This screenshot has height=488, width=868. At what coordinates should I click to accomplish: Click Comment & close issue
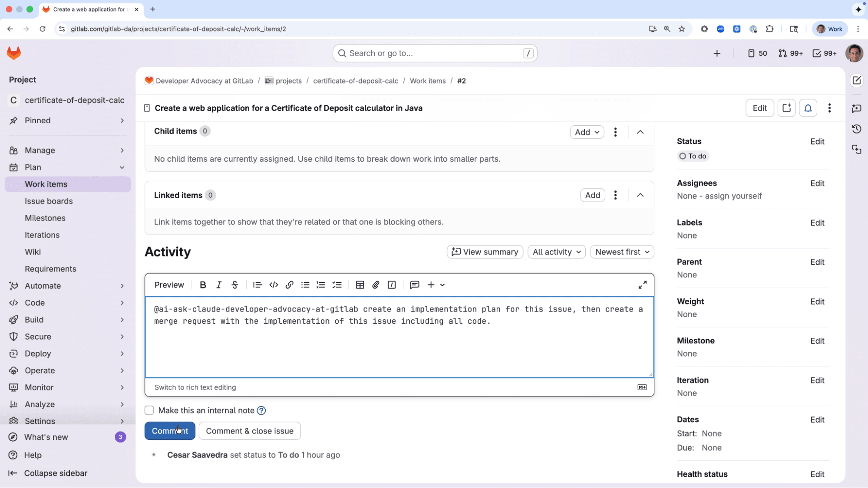(x=249, y=431)
